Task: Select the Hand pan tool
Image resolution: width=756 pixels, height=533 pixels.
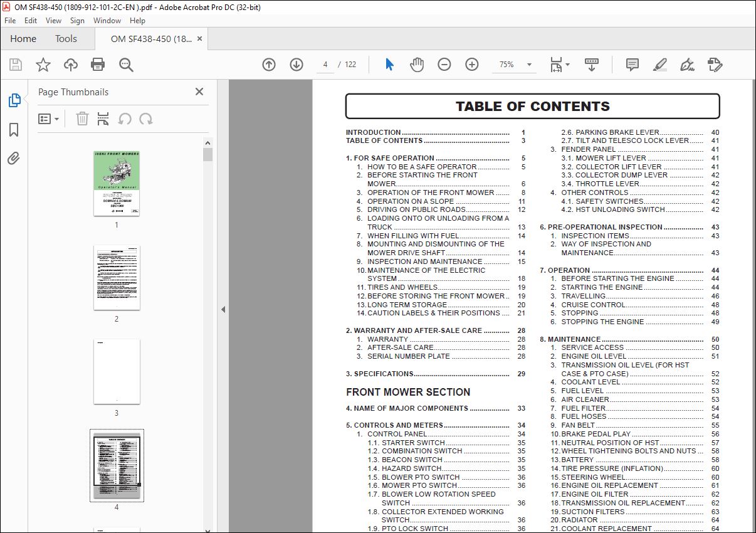Action: pyautogui.click(x=417, y=65)
